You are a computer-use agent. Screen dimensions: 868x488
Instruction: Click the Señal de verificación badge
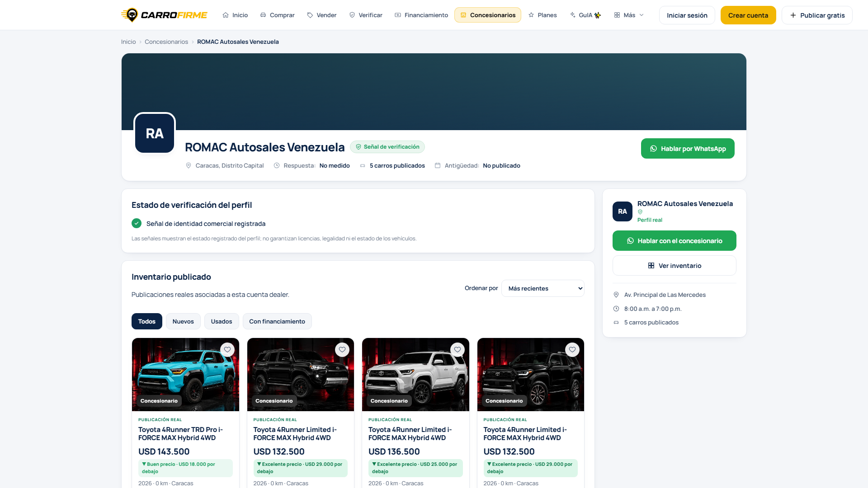tap(387, 147)
